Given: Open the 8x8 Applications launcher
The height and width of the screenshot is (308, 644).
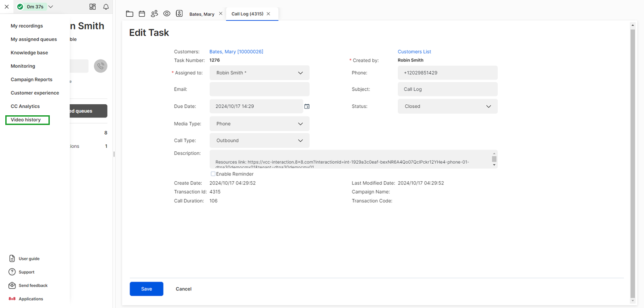Looking at the screenshot, I should pyautogui.click(x=26, y=299).
